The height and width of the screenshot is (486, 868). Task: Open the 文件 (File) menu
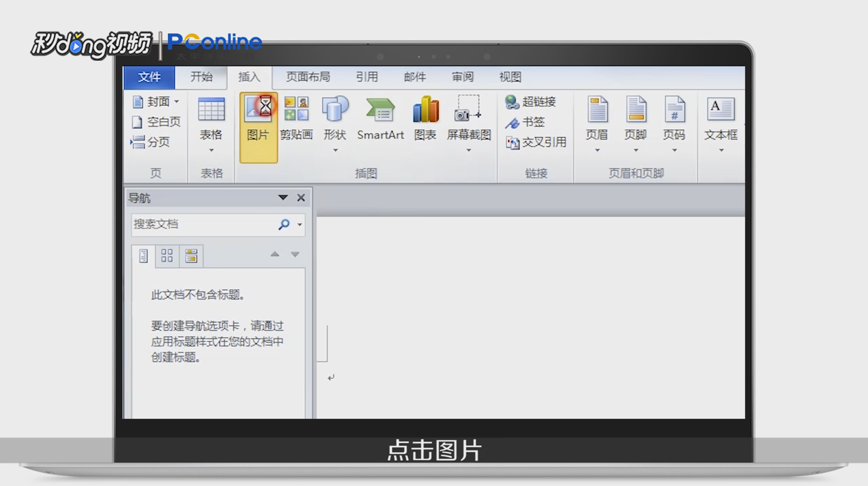tap(149, 77)
